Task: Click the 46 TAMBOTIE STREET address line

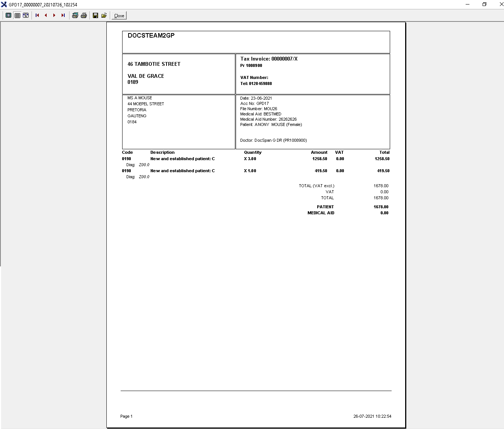Action: pos(154,64)
